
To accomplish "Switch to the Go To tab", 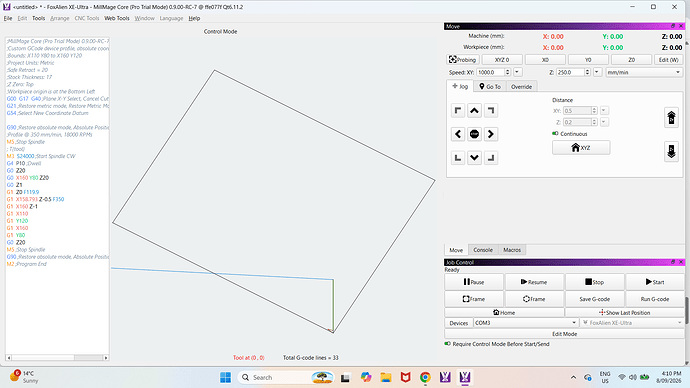I will coord(490,87).
